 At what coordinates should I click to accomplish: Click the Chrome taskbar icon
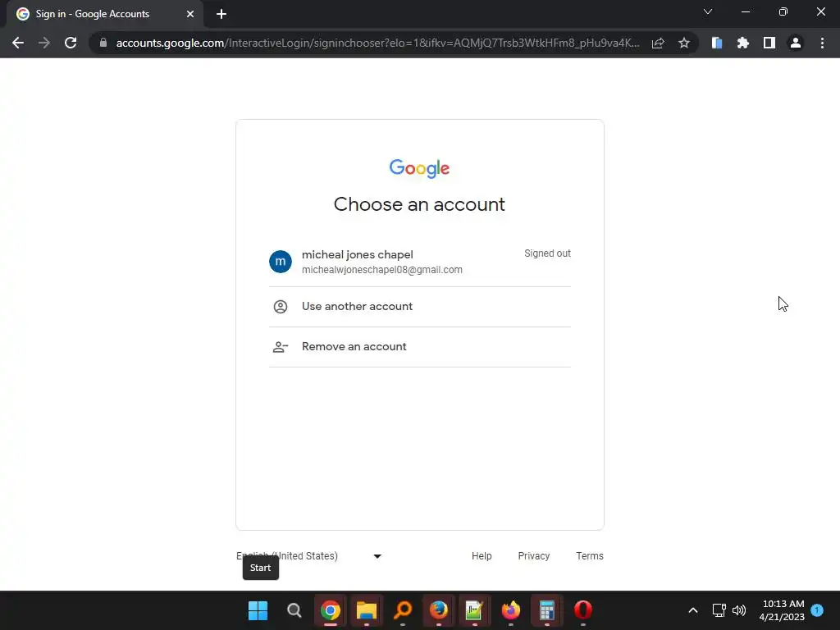331,610
